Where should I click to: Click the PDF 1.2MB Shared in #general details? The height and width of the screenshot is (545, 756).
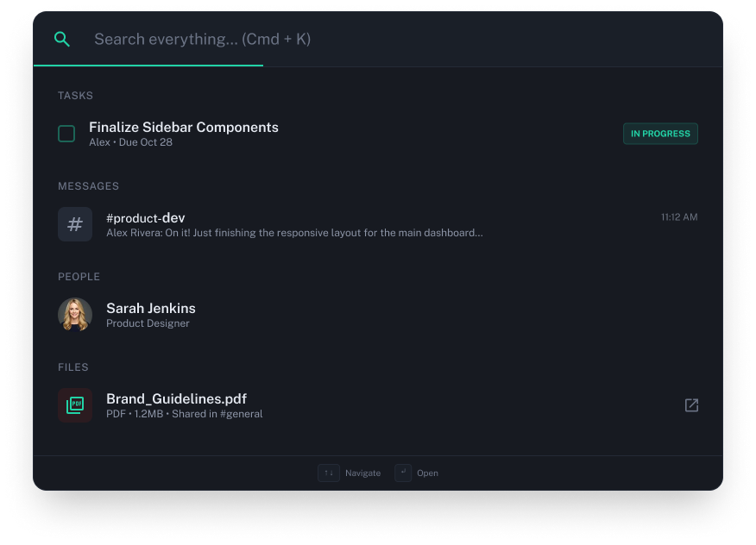click(184, 414)
